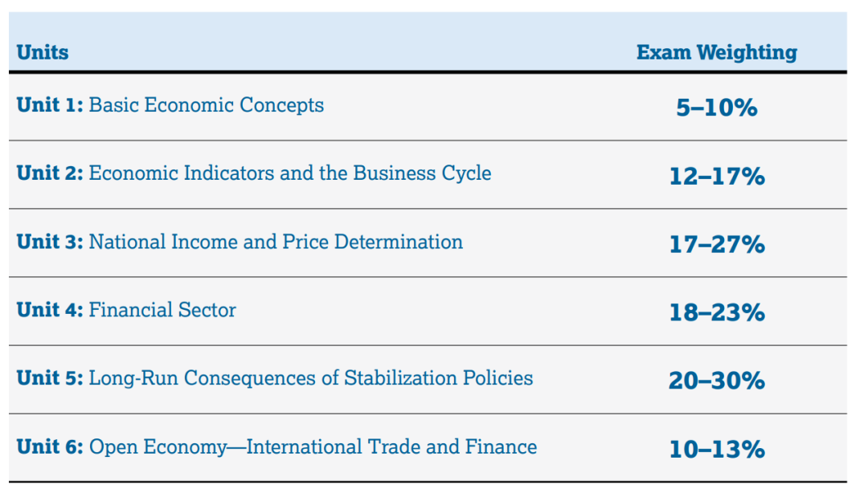Select the Unit 5 bold label
Image resolution: width=868 pixels, height=493 pixels.
coord(50,378)
